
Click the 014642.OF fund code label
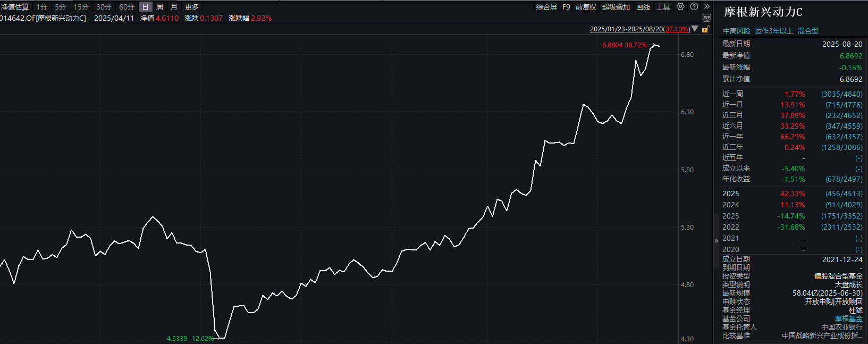(x=17, y=18)
